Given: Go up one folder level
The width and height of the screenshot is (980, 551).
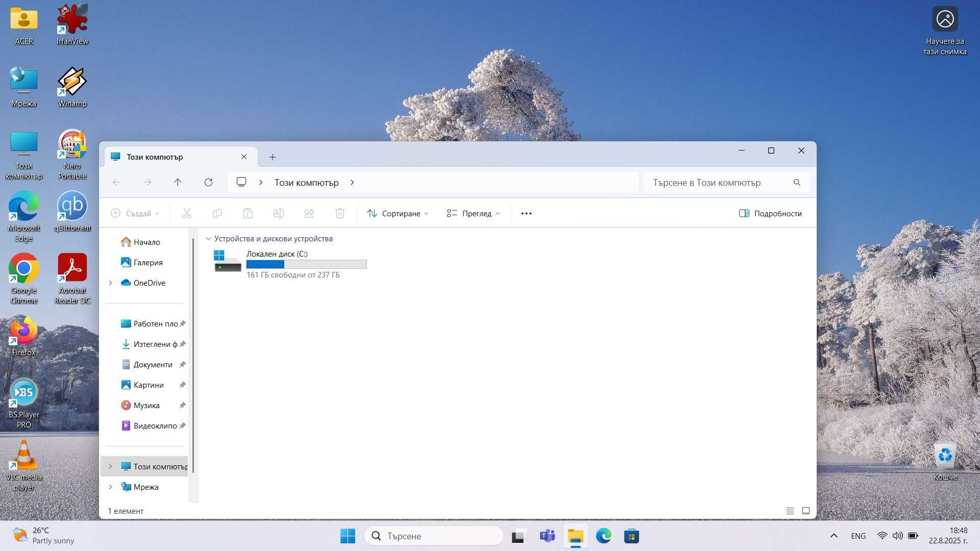Looking at the screenshot, I should tap(178, 182).
